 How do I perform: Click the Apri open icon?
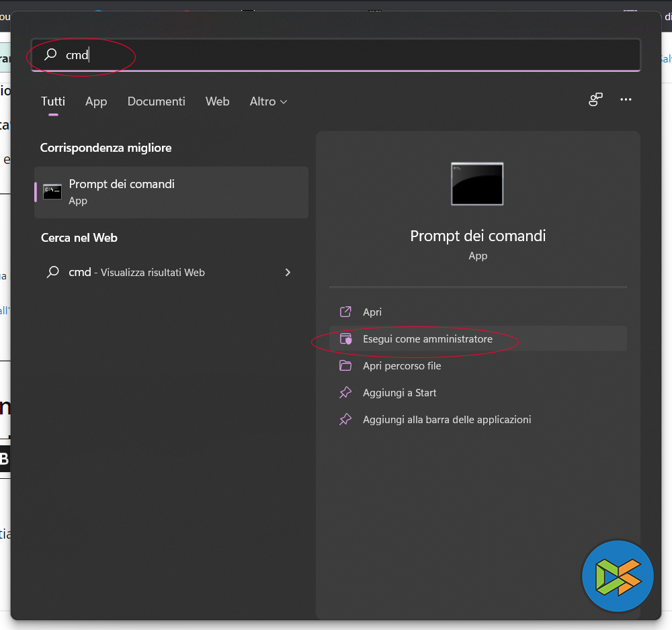coord(345,312)
